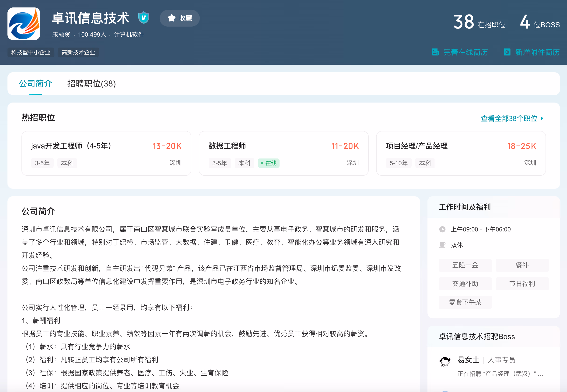Click the 工作时间及福利 heading
This screenshot has height=392, width=567.
tap(465, 207)
